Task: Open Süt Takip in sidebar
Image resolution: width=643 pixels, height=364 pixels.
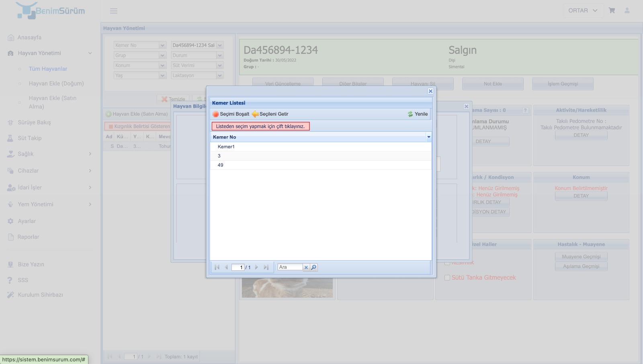Action: click(29, 138)
